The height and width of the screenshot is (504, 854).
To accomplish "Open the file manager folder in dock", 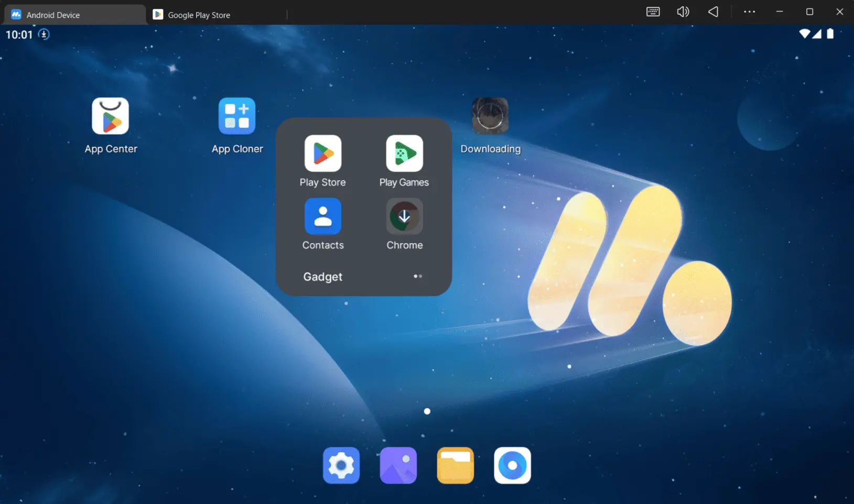I will [x=456, y=465].
